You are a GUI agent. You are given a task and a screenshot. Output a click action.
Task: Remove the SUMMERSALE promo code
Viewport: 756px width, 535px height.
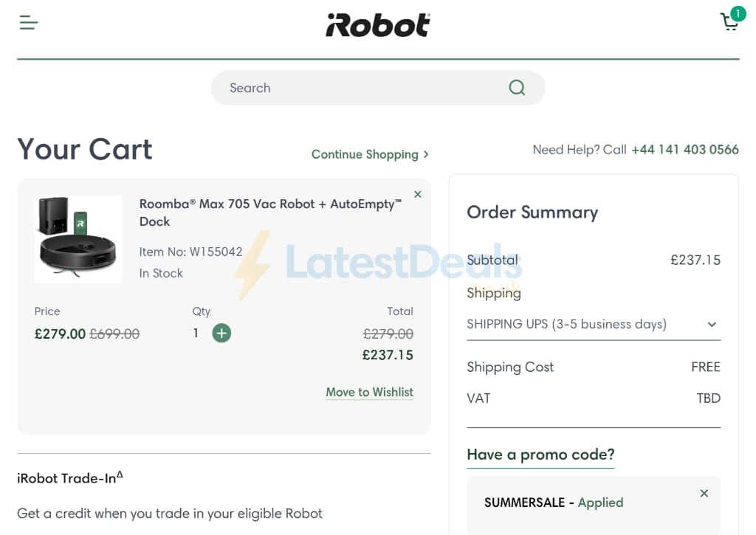[704, 493]
